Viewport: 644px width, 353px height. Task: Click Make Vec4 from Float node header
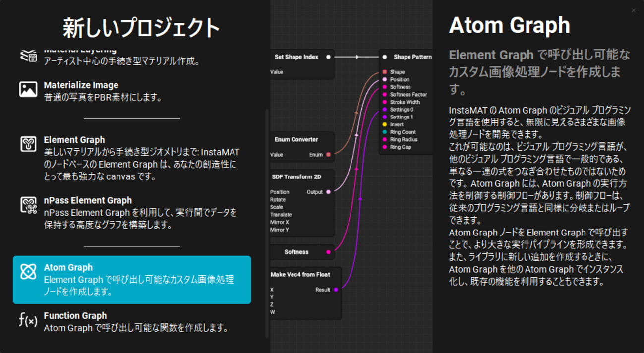pyautogui.click(x=300, y=275)
